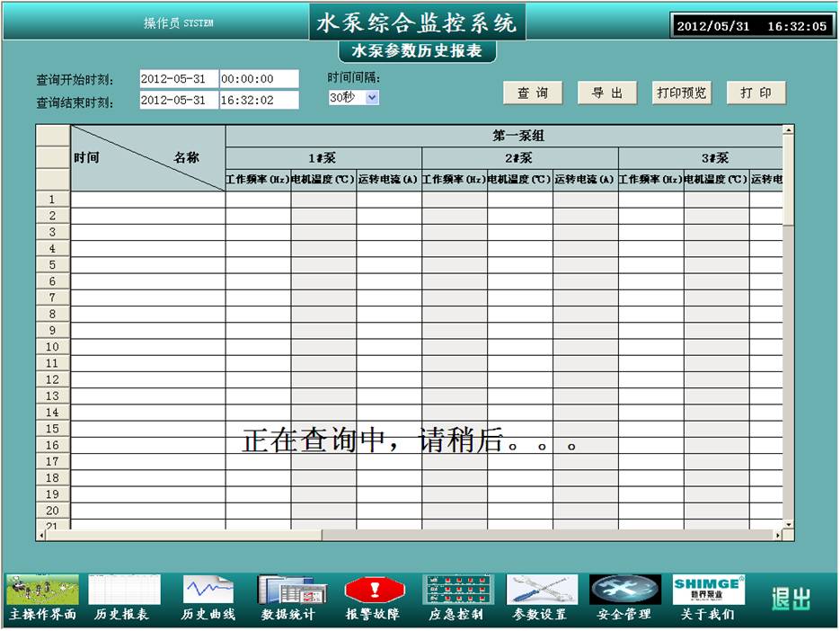Image resolution: width=840 pixels, height=631 pixels.
Task: Open the 应急控制 emergency control icon
Action: point(457,591)
